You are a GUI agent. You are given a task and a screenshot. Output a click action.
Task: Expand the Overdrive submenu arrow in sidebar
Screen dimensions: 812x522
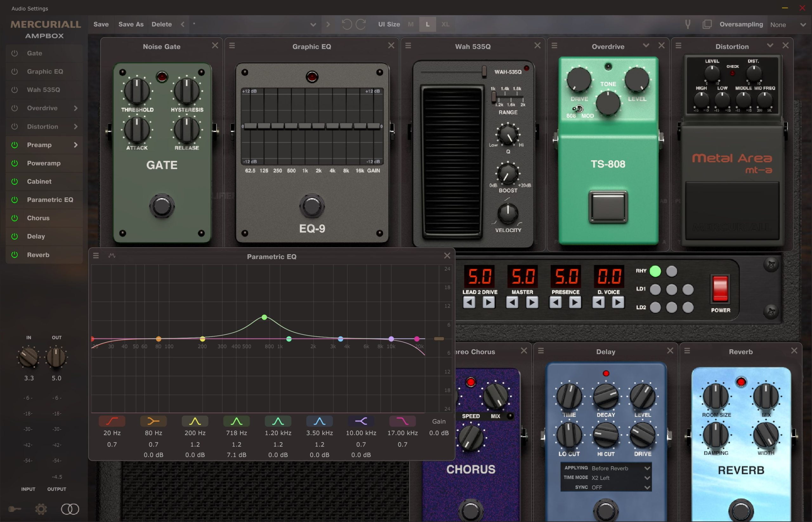tap(75, 108)
